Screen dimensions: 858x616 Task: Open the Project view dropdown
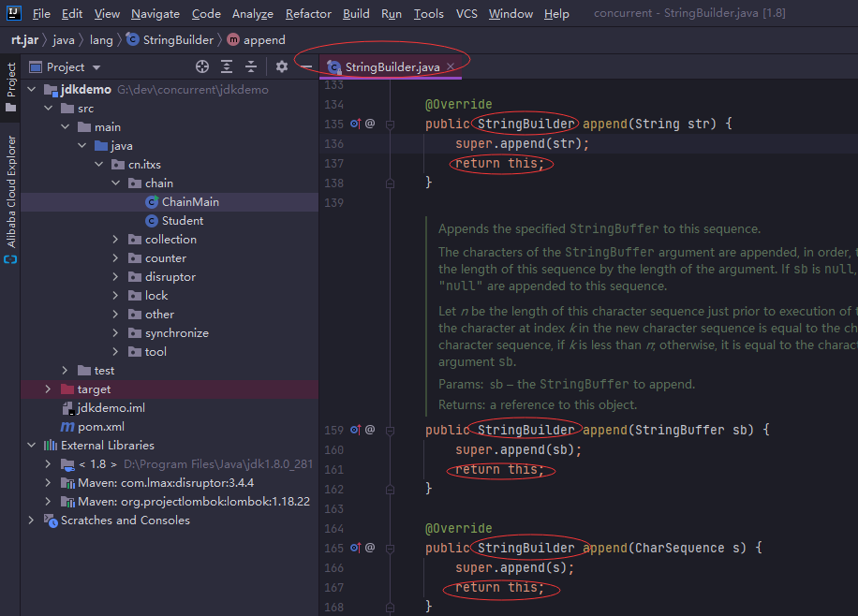(96, 67)
